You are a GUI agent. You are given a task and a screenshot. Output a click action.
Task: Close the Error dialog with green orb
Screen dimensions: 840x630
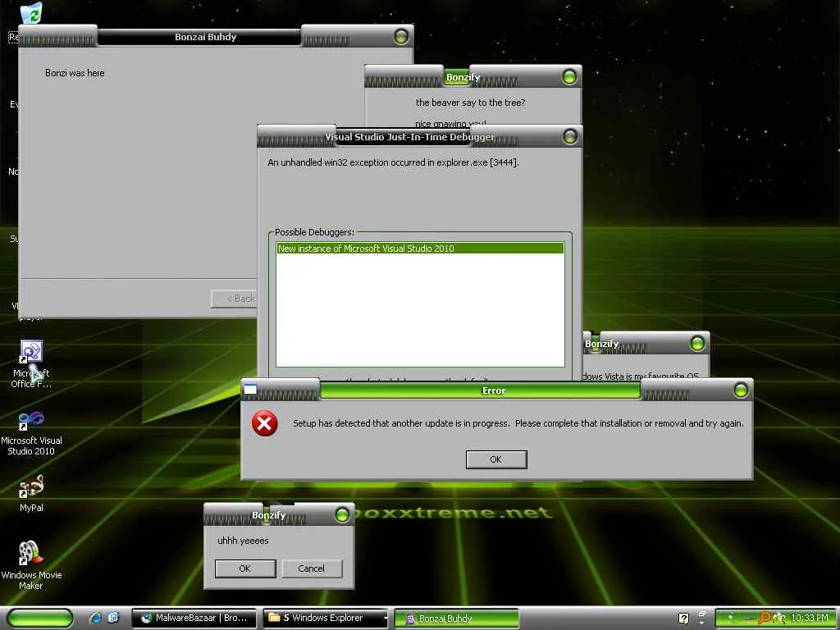pos(741,390)
